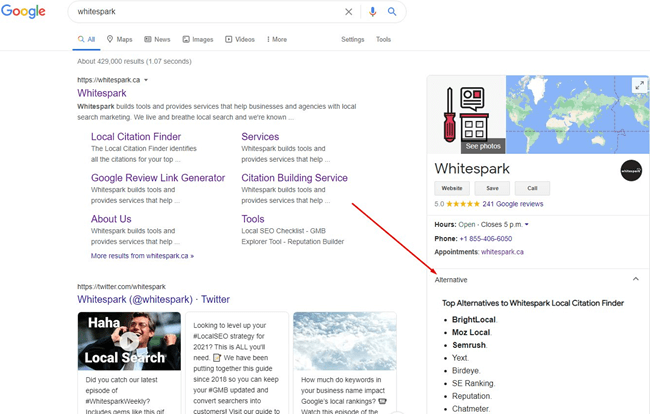The image size is (650, 414).
Task: Open the More search options menu
Action: point(276,39)
